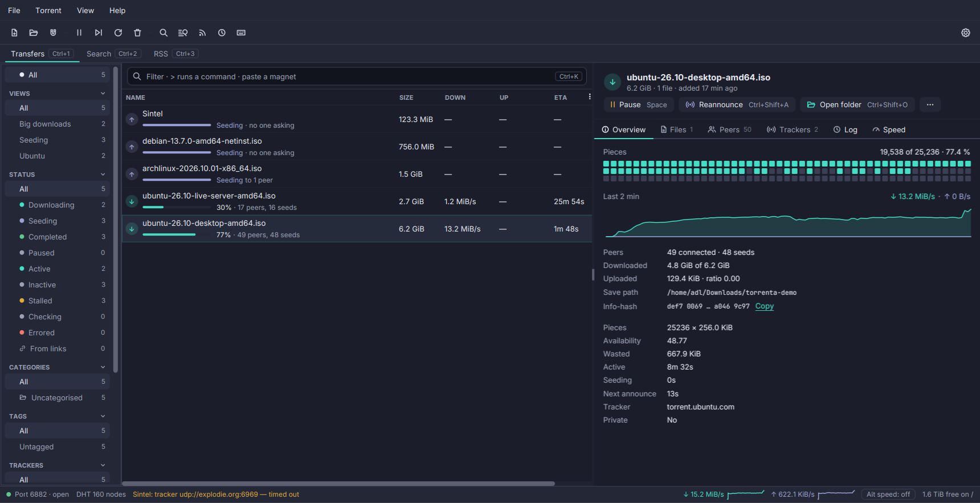The height and width of the screenshot is (503, 980).
Task: Toggle the Alt speed off switch
Action: [x=888, y=494]
